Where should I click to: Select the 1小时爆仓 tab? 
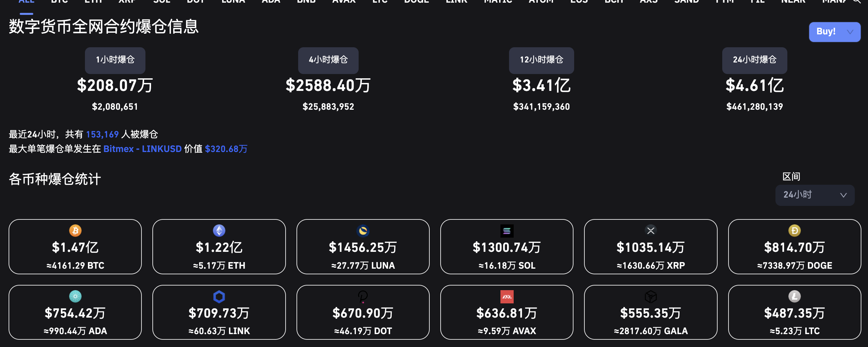[115, 60]
